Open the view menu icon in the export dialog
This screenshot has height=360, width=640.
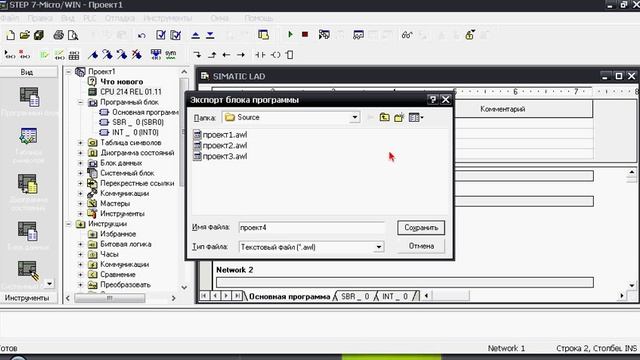click(416, 118)
